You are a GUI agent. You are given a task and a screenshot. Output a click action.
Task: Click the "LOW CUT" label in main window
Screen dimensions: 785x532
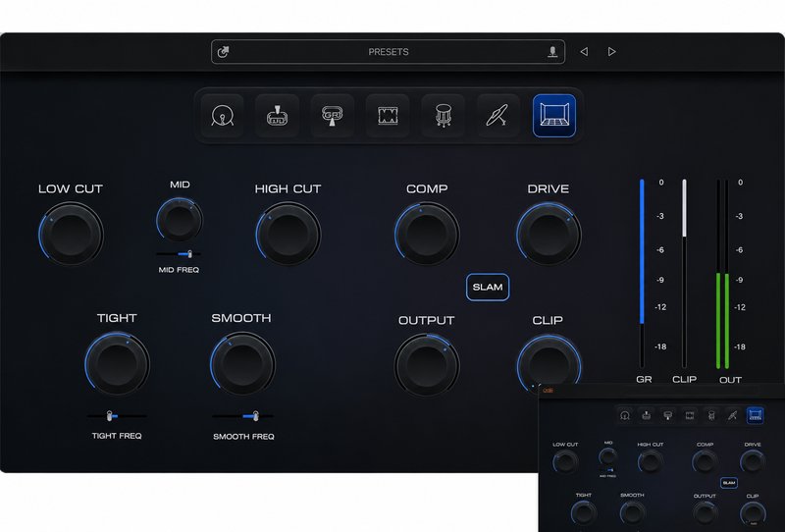coord(71,188)
